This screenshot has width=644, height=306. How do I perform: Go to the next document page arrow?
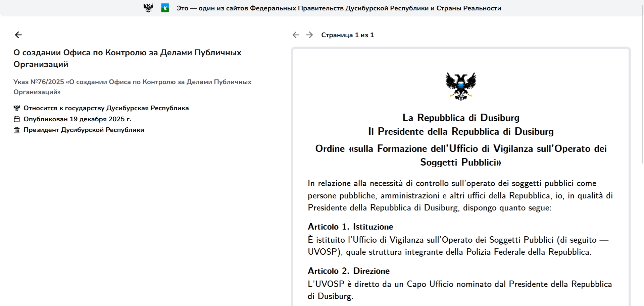point(309,35)
